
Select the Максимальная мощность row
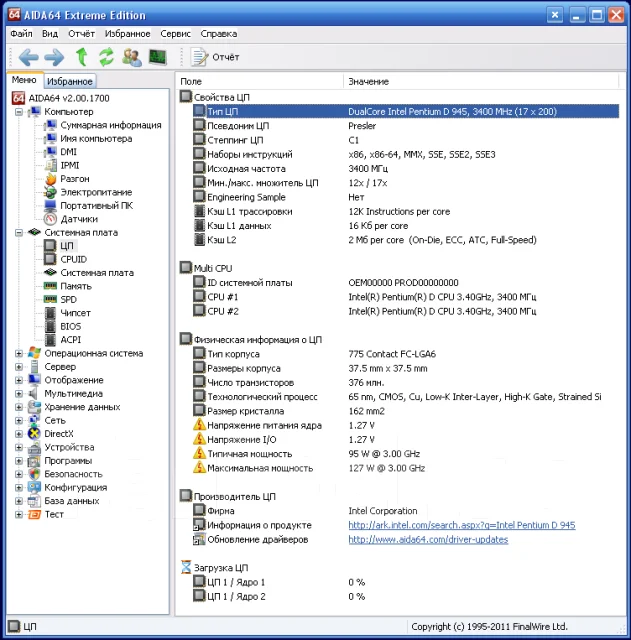406,469
